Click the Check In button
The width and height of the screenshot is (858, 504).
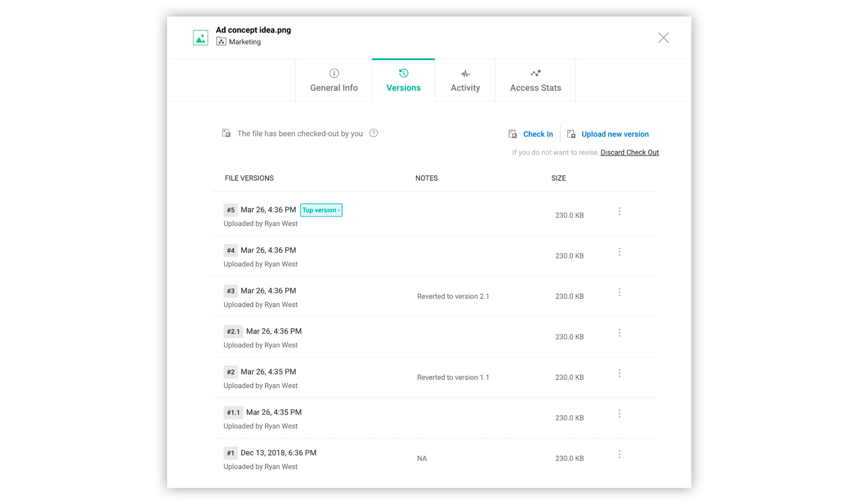(x=538, y=134)
